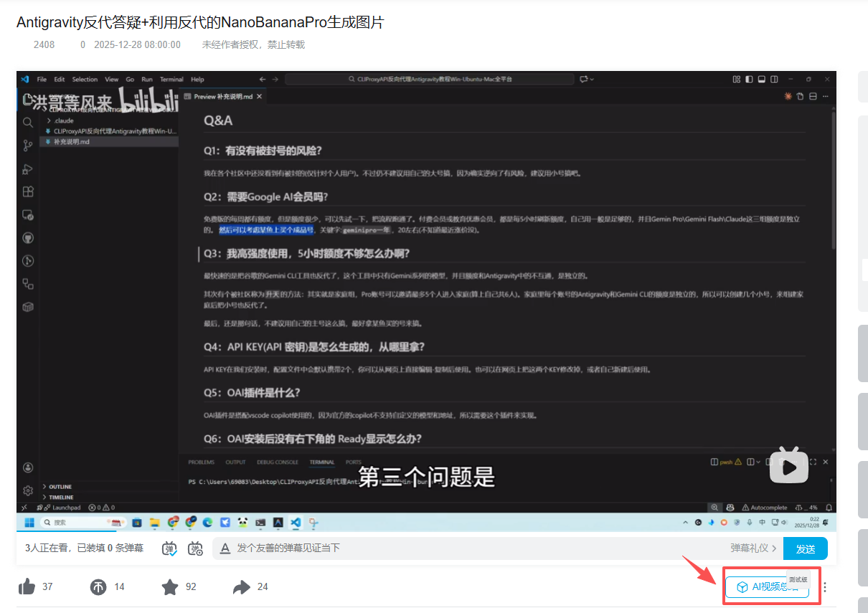This screenshot has height=613, width=868.
Task: Click the Show Source icon in editor toolbar
Action: click(x=800, y=96)
